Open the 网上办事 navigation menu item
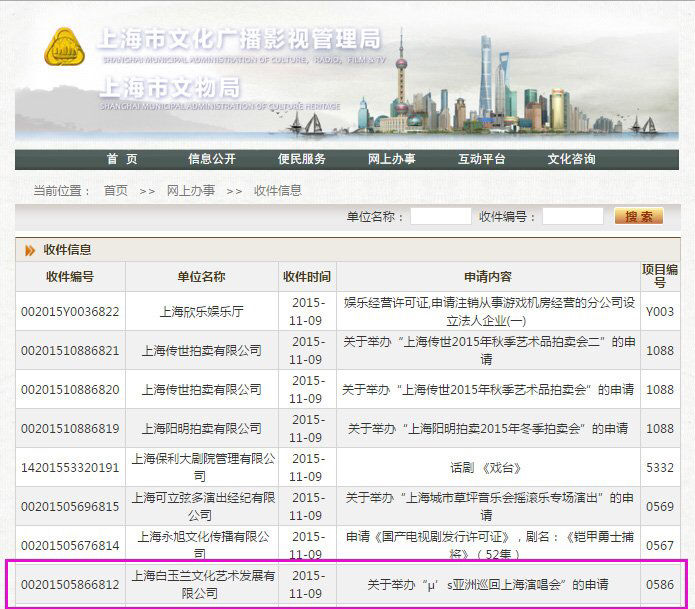This screenshot has width=695, height=609. (391, 159)
